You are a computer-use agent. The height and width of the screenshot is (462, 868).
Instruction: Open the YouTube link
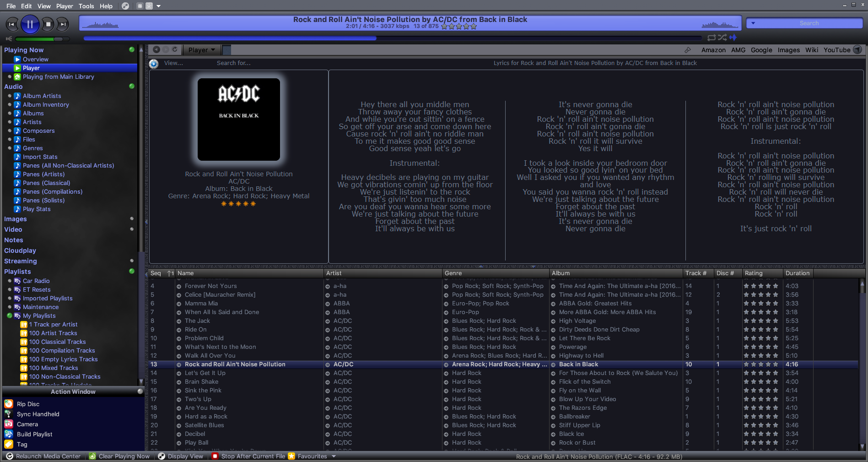coord(837,50)
